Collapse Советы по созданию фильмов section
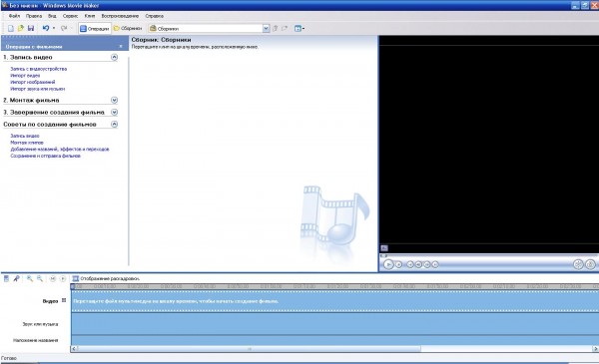 [114, 125]
